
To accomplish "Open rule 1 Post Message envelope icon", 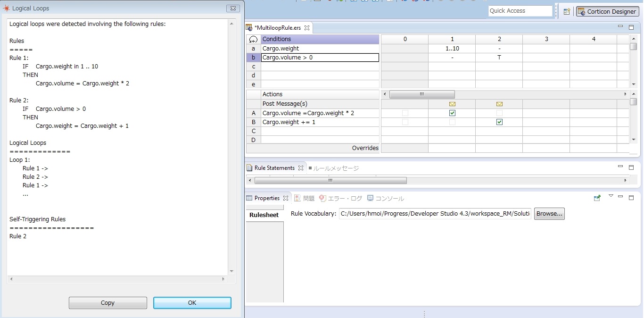I will pyautogui.click(x=452, y=104).
